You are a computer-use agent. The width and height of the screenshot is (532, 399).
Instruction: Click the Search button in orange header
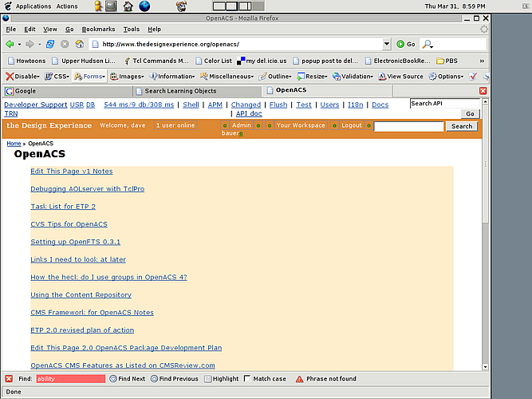[461, 126]
